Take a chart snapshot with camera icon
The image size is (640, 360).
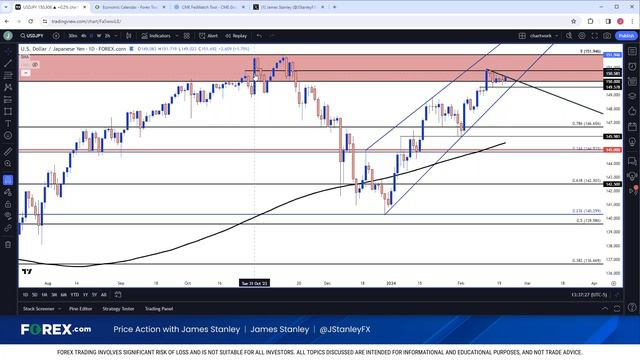pyautogui.click(x=607, y=36)
